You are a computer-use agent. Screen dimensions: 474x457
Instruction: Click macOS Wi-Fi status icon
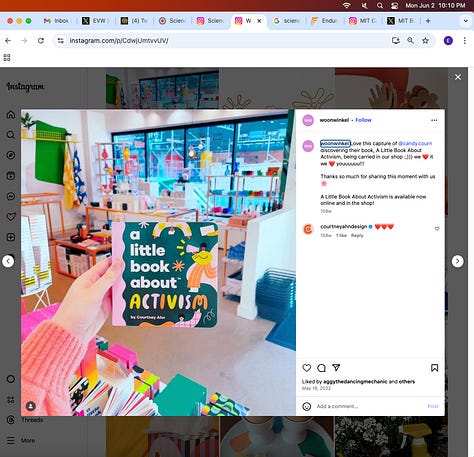(347, 5)
